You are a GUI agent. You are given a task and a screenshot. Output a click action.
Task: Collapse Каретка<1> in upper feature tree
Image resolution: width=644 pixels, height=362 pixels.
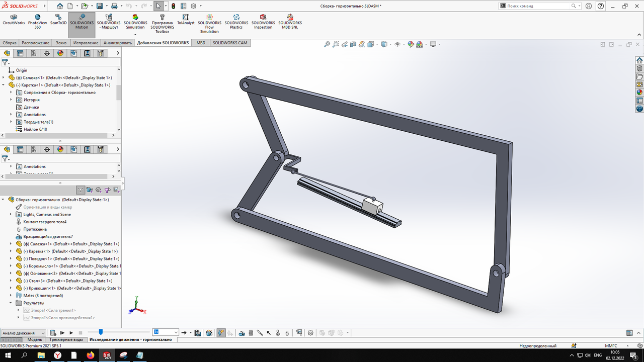point(4,85)
